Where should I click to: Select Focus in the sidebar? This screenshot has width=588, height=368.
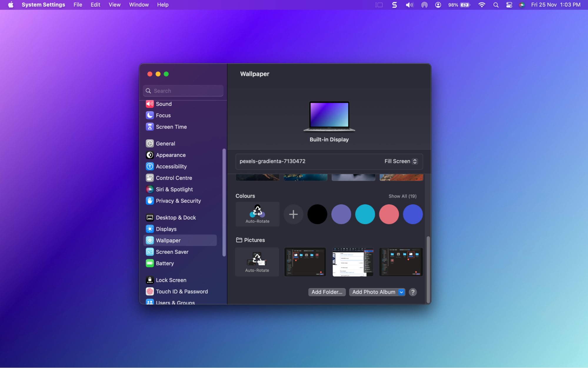pyautogui.click(x=164, y=115)
